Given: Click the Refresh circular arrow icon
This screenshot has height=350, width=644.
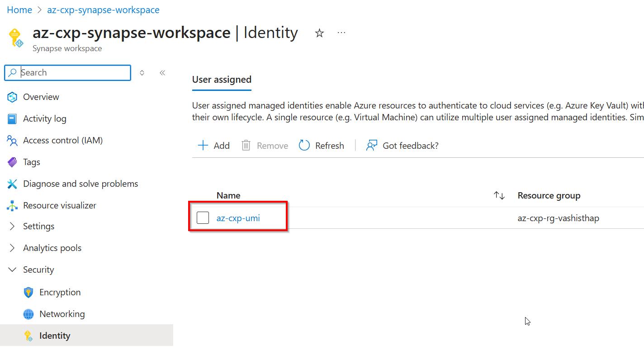Looking at the screenshot, I should [x=304, y=146].
